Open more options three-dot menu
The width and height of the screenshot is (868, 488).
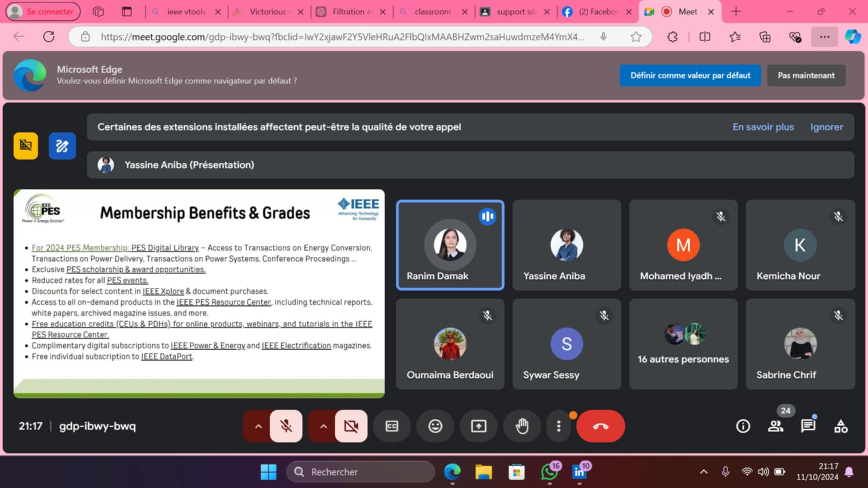click(x=559, y=426)
